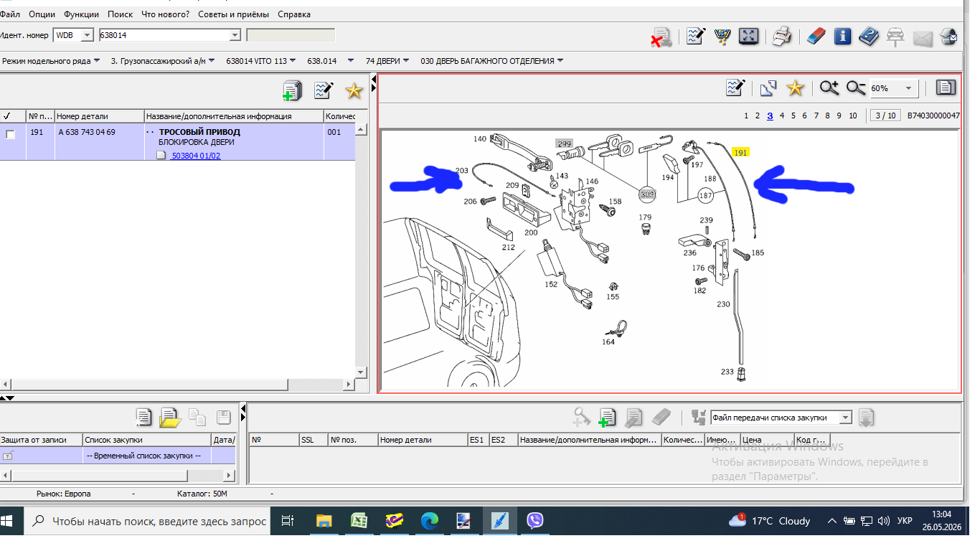
Task: Open the help book icon
Action: tap(868, 36)
